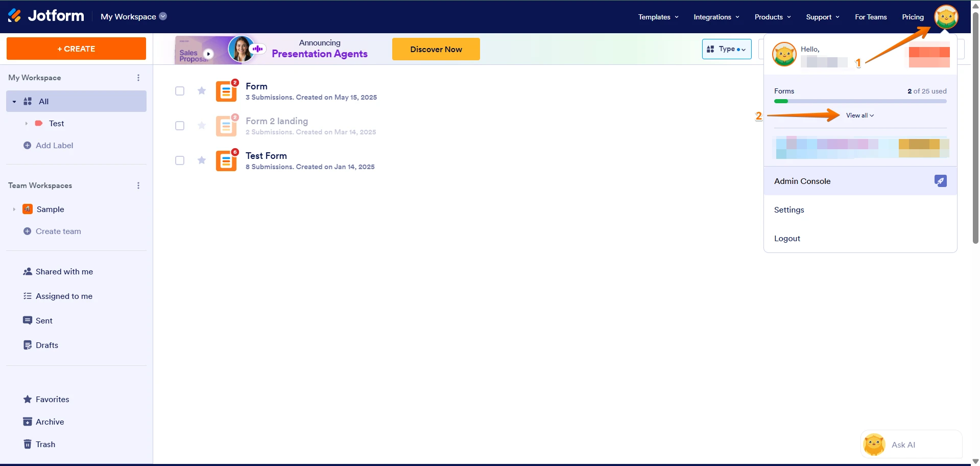Screen dimensions: 980x466
Task: Open the My Workspace options kebab menu
Action: click(138, 77)
